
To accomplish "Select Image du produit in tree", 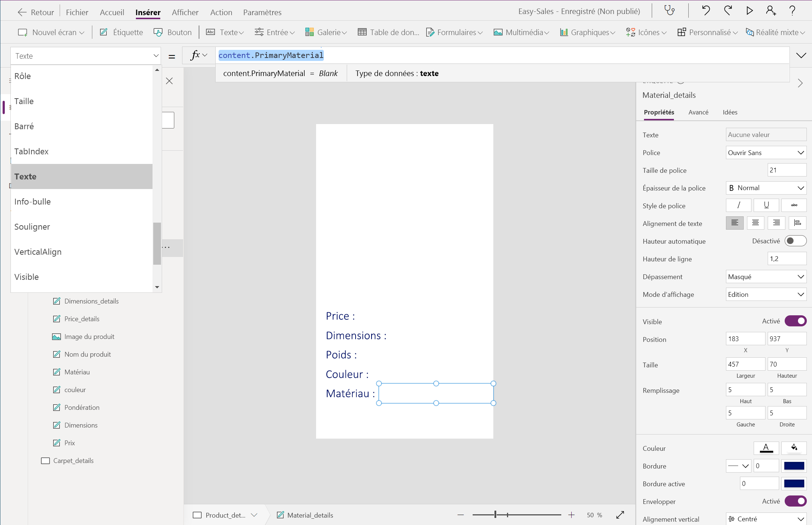I will [89, 336].
